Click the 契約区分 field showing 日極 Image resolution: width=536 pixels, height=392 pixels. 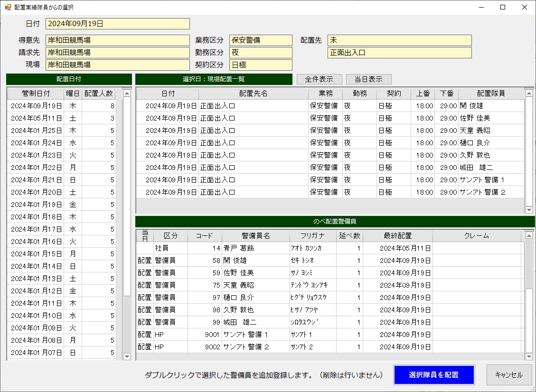tap(261, 65)
